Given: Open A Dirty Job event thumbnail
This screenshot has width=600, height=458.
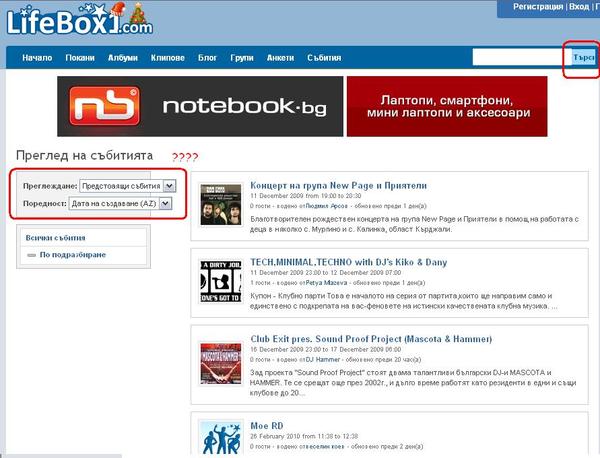Looking at the screenshot, I should coord(221,281).
